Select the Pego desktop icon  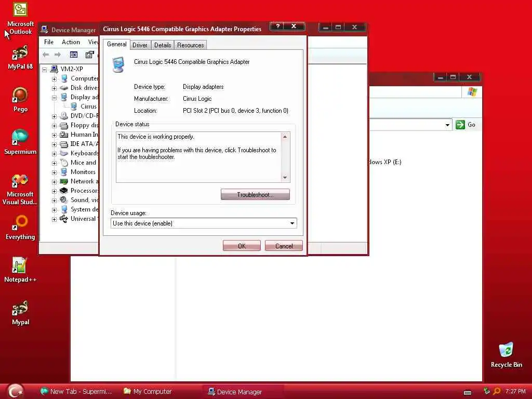[20, 100]
